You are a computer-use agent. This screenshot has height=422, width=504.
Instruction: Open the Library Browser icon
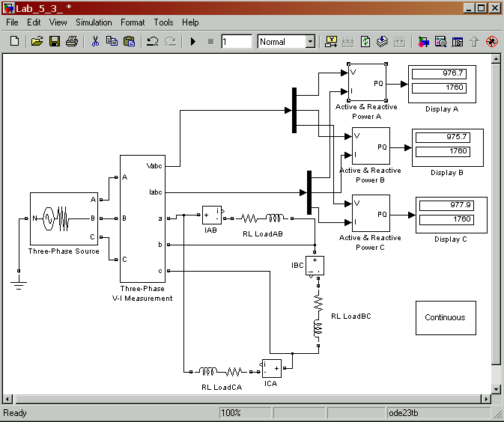[x=424, y=42]
